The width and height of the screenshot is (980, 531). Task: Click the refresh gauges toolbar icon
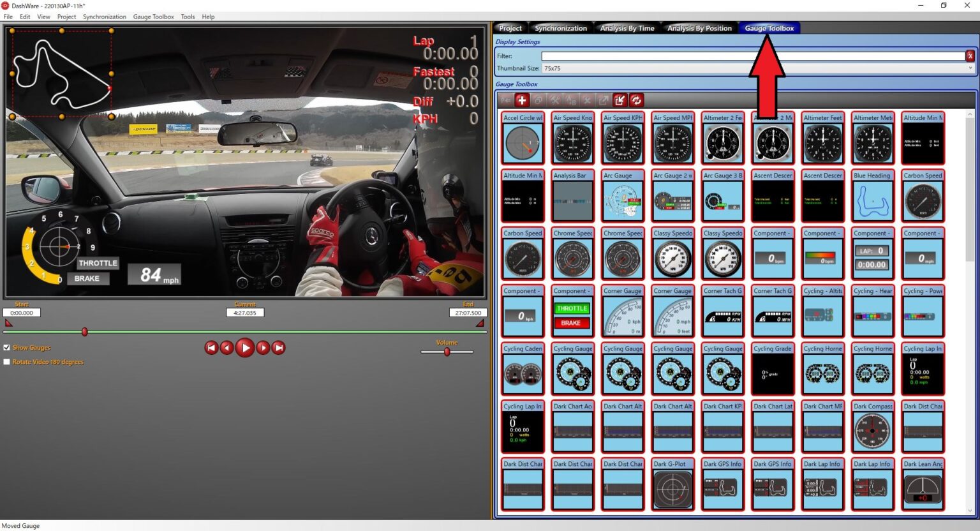pyautogui.click(x=636, y=100)
